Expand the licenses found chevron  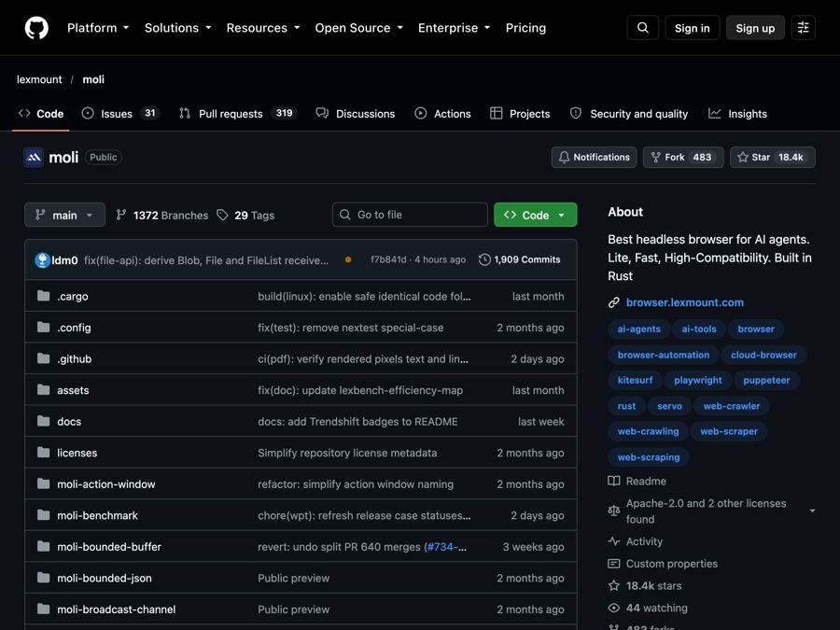tap(812, 511)
